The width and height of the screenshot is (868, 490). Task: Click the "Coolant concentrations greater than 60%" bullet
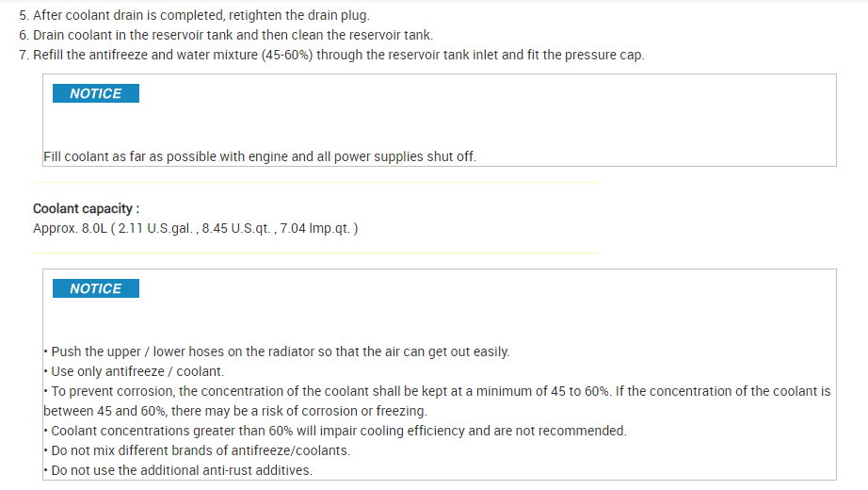coord(338,431)
